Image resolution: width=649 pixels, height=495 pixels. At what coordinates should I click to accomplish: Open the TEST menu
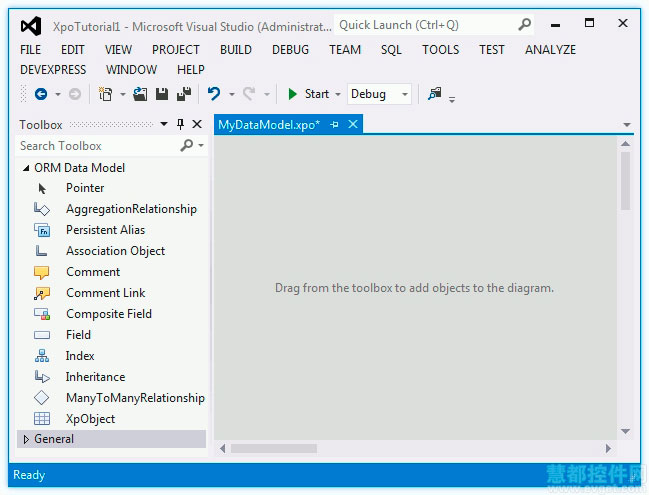[x=491, y=50]
